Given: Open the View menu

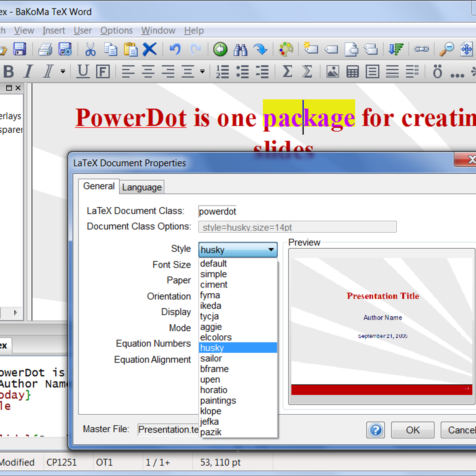Looking at the screenshot, I should [24, 30].
